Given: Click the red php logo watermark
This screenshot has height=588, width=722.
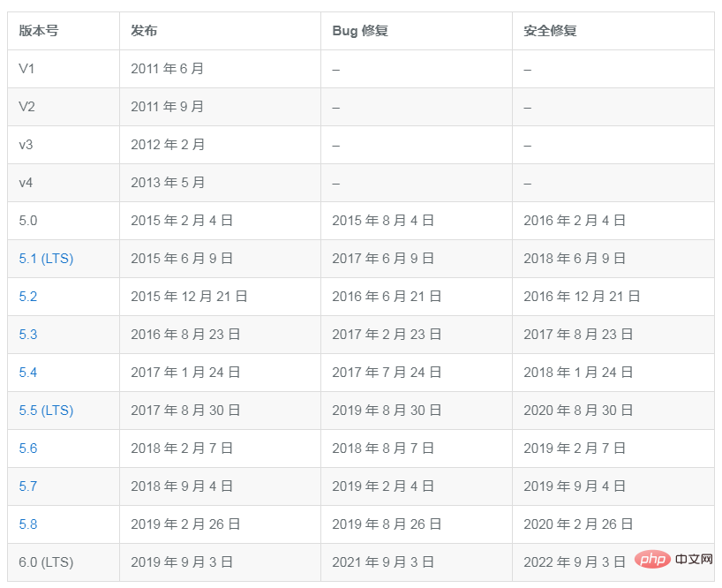Looking at the screenshot, I should click(651, 560).
